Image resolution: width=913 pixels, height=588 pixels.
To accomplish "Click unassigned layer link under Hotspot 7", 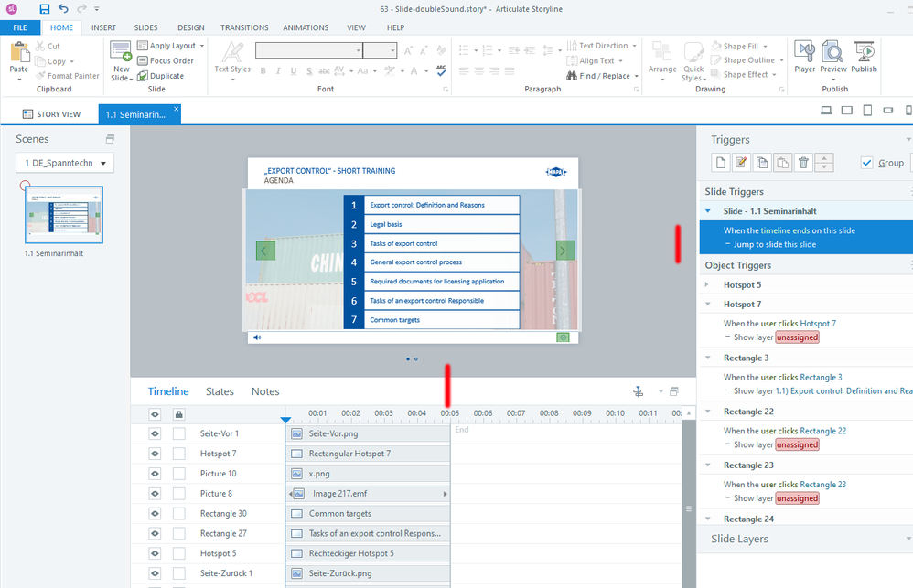I will tap(797, 337).
